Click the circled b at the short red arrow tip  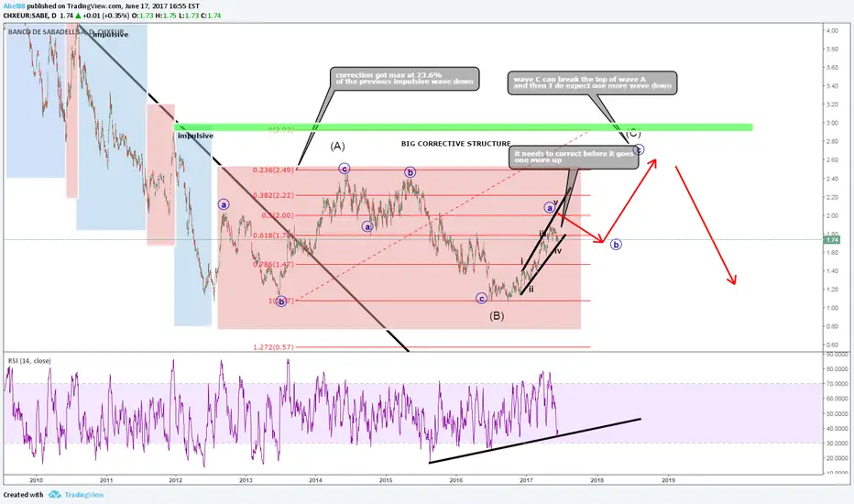click(616, 245)
